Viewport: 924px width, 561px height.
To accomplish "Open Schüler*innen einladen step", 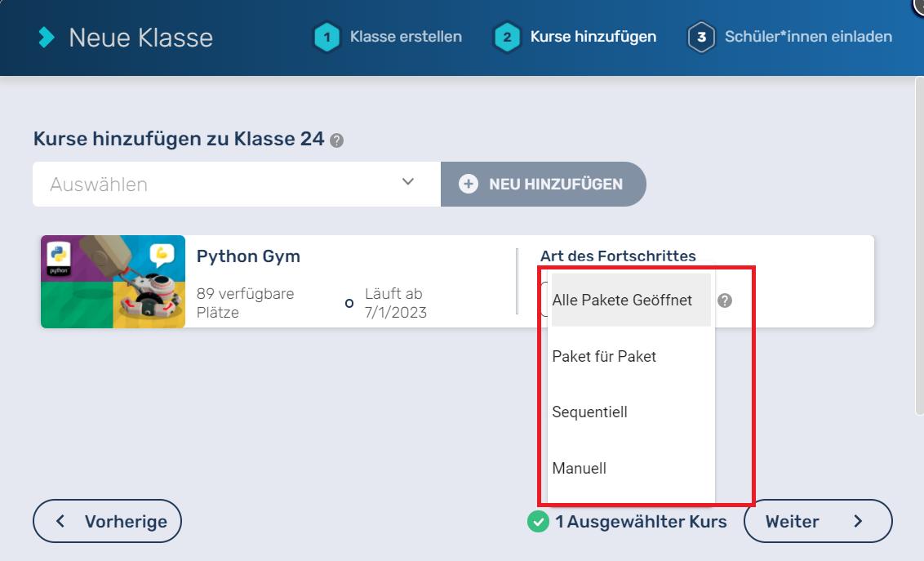I will click(x=807, y=38).
